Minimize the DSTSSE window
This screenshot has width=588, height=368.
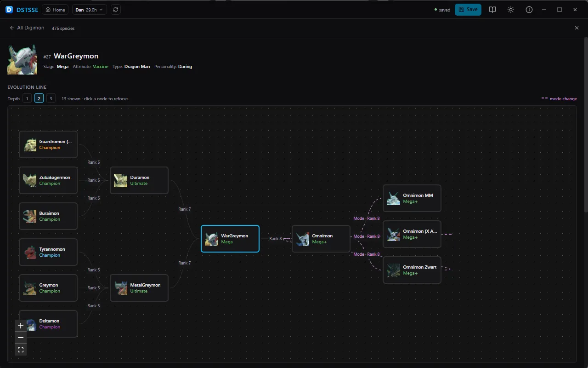point(544,10)
